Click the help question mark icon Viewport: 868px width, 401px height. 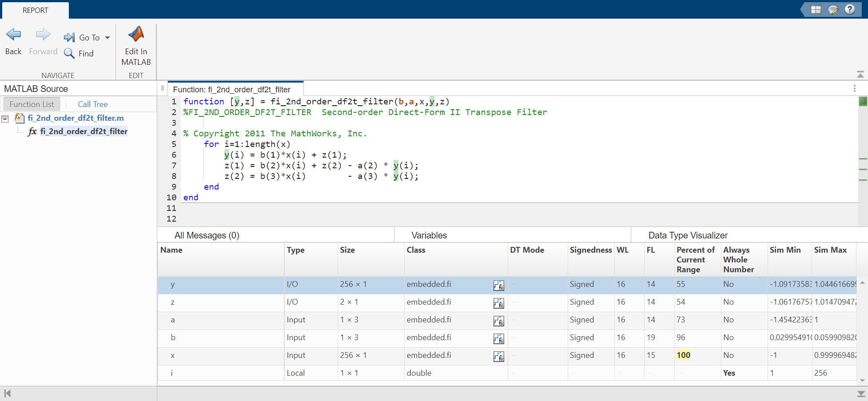click(849, 9)
